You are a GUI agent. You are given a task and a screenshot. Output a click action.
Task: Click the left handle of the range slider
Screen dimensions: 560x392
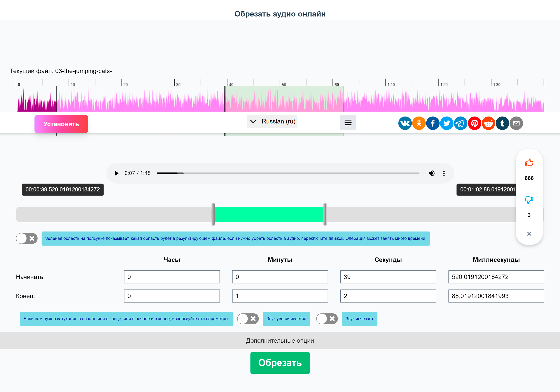pos(213,214)
